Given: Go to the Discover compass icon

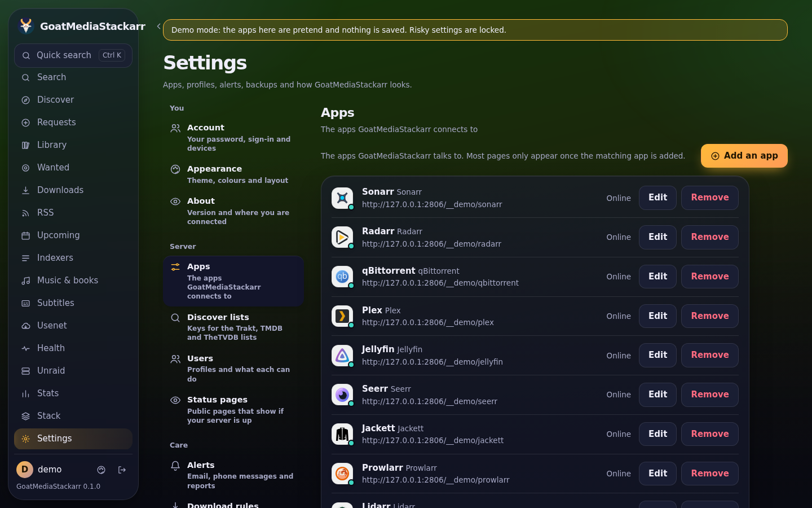Looking at the screenshot, I should click(x=25, y=100).
